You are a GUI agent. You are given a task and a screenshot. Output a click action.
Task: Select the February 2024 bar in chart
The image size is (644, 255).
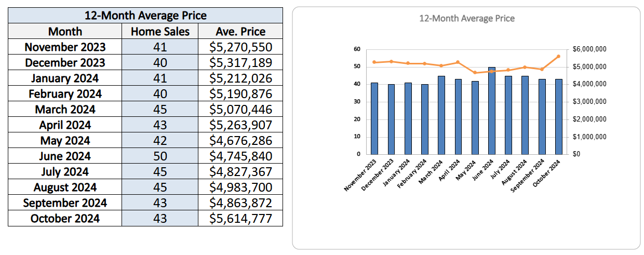[x=425, y=119]
